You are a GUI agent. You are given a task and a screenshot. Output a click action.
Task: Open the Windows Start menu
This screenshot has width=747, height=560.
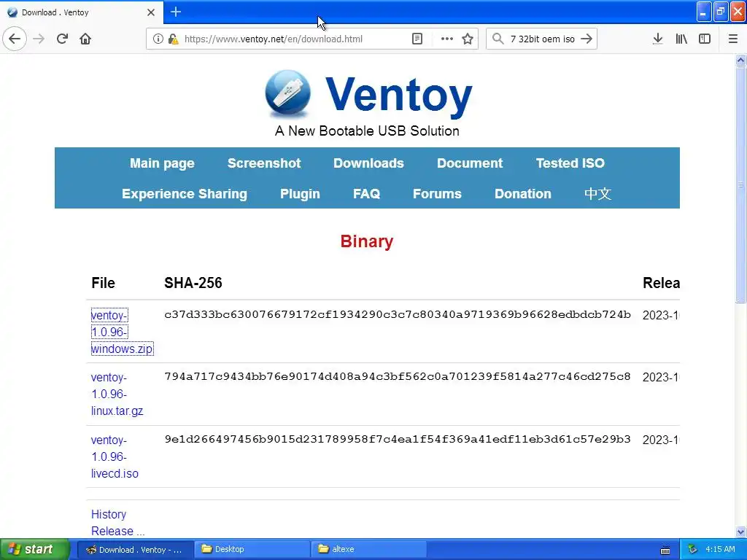(x=34, y=549)
